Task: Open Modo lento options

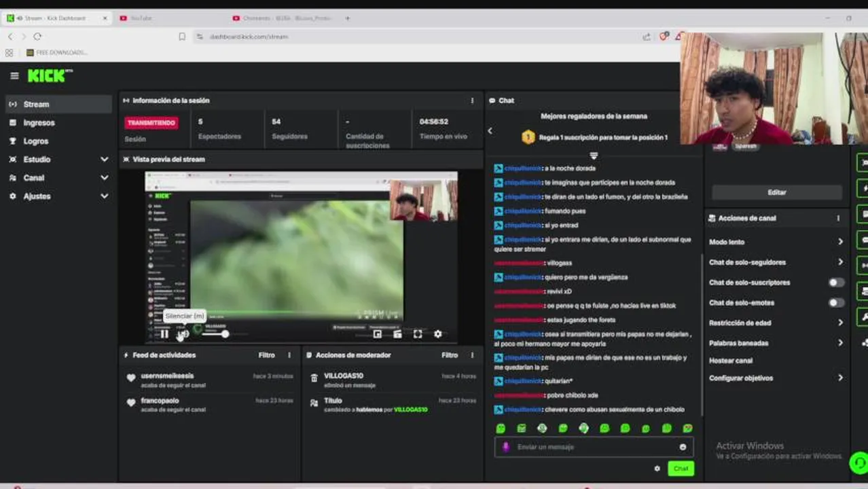Action: [x=776, y=242]
